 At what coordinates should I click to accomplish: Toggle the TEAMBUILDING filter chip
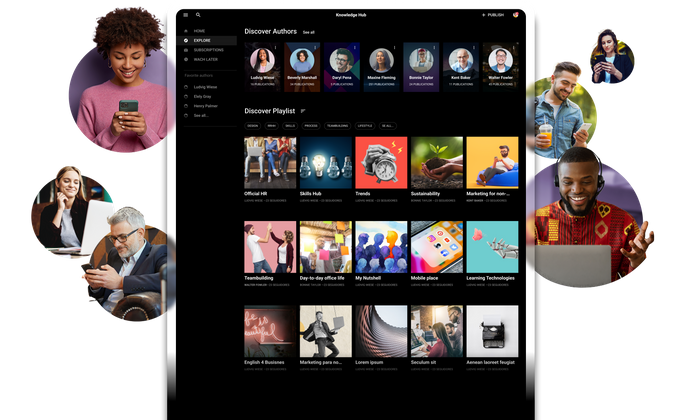coord(337,126)
